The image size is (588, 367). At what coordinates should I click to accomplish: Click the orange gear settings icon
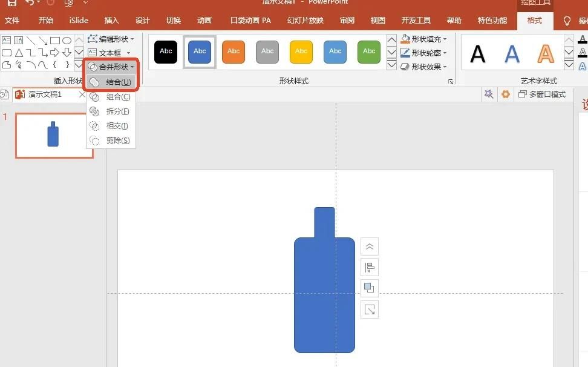tap(506, 94)
